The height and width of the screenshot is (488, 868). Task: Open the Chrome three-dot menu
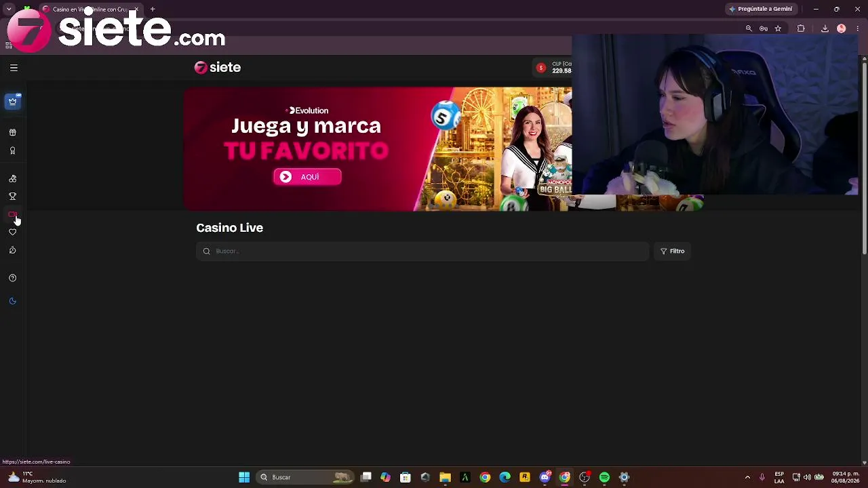[857, 28]
